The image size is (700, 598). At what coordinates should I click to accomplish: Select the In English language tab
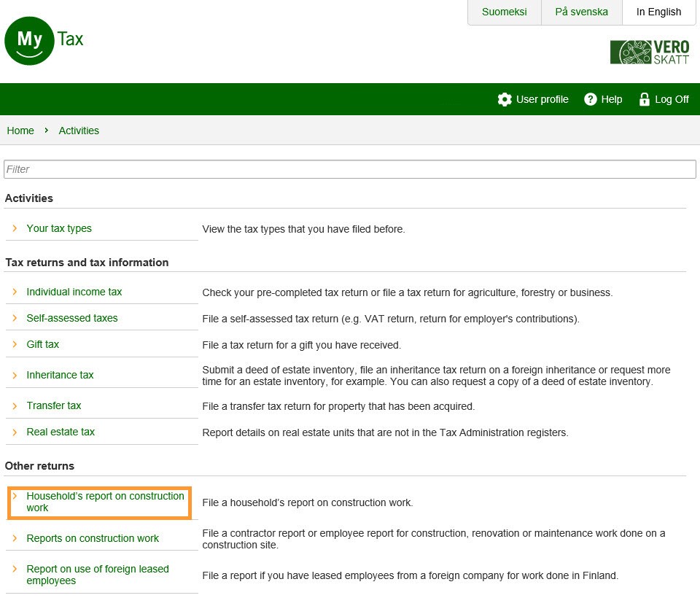(658, 12)
